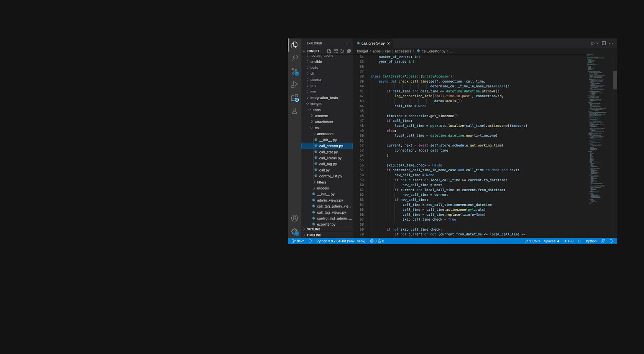Open the Extensions view
644x354 pixels.
pos(294,98)
